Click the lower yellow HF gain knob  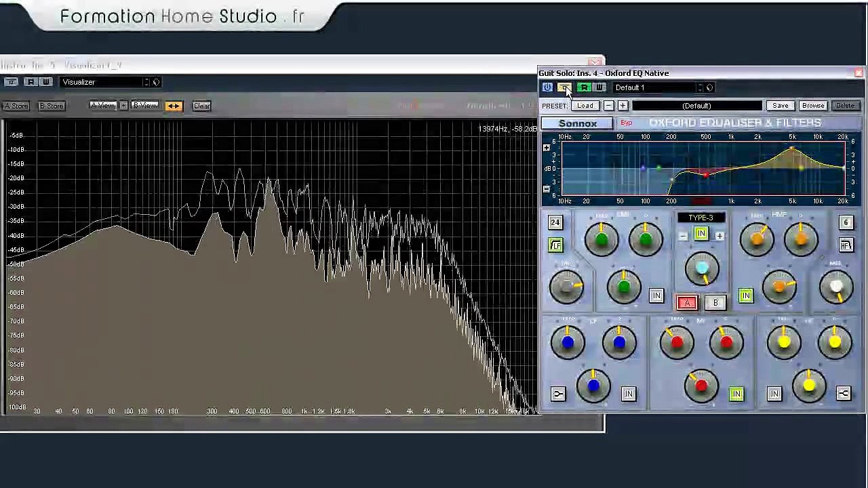[809, 386]
